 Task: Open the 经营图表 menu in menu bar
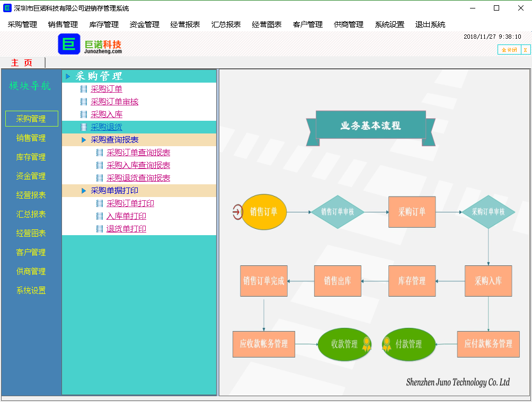pyautogui.click(x=267, y=24)
